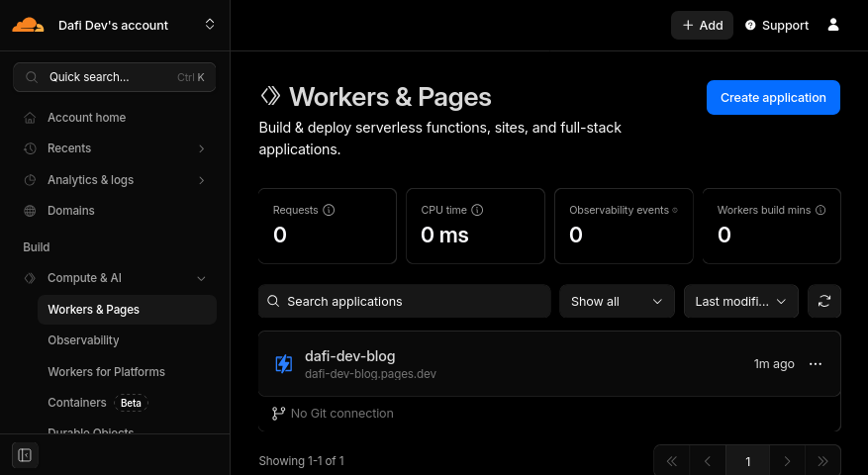Collapse the Compute & AI chevron
The image size is (868, 475).
point(202,278)
